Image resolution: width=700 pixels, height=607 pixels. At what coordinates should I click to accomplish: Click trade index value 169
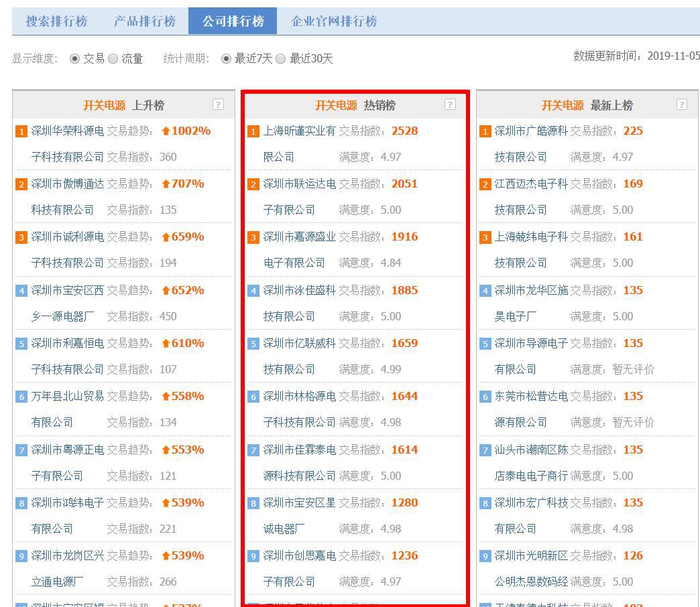[633, 184]
